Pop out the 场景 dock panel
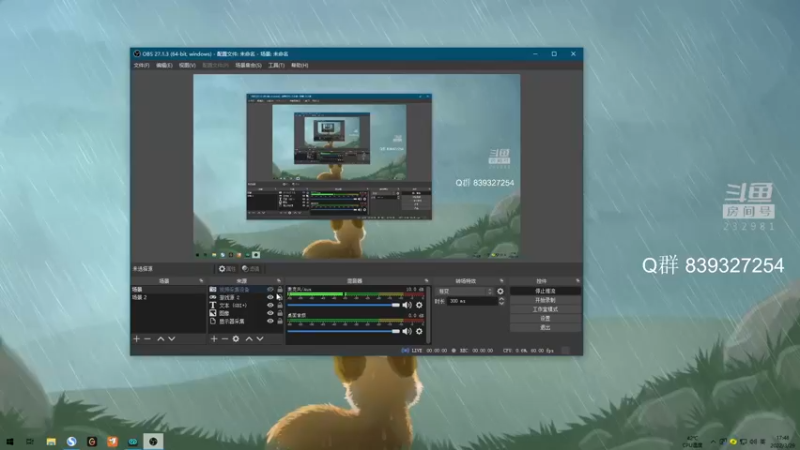The image size is (800, 450). point(201,281)
